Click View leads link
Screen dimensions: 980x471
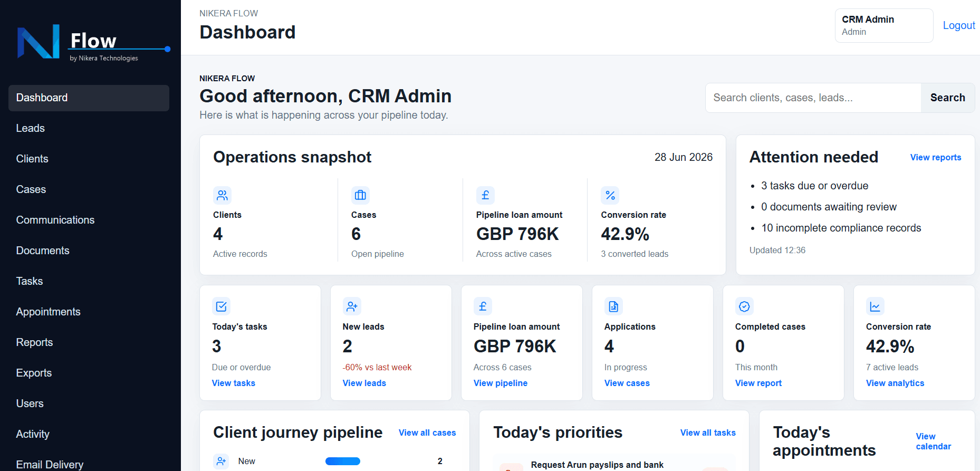[x=364, y=383]
